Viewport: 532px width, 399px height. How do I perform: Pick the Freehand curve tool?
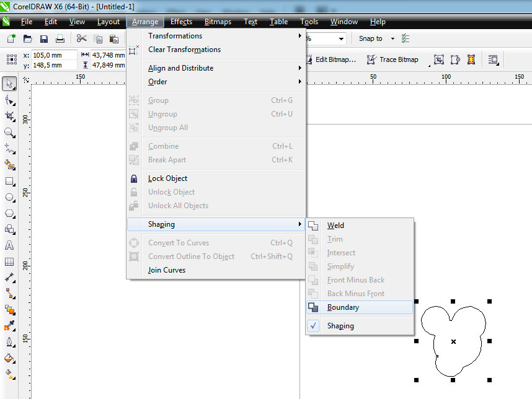(9, 149)
